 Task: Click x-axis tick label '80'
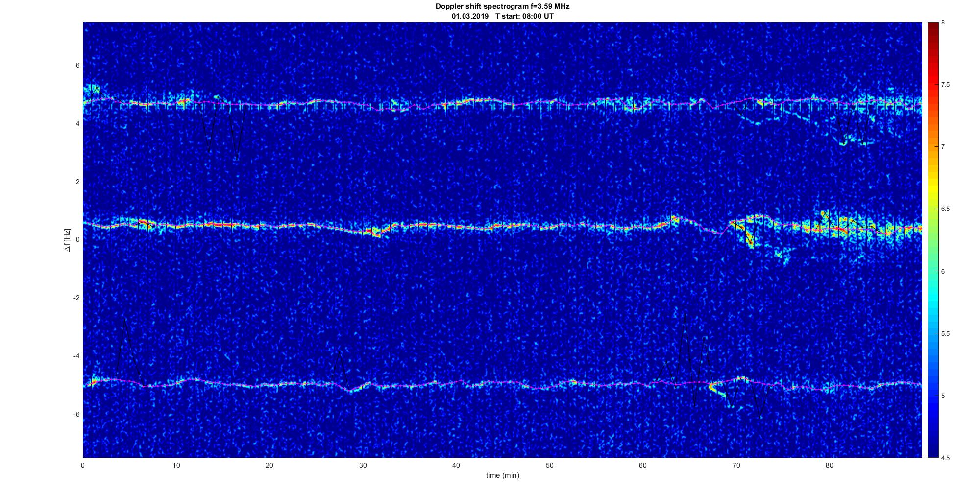(x=829, y=465)
